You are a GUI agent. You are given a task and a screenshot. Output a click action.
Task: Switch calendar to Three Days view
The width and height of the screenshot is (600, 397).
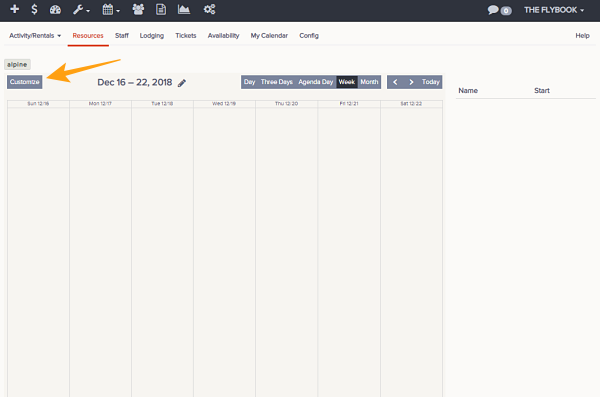(x=277, y=82)
